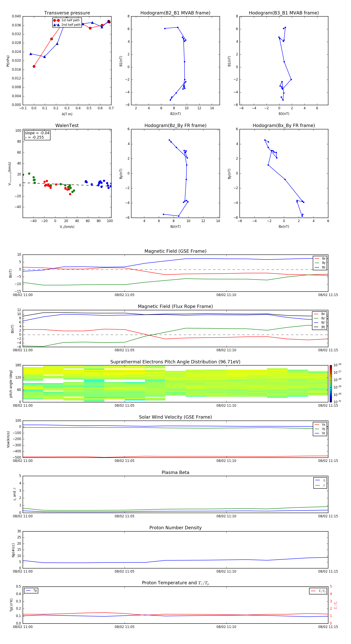The height and width of the screenshot is (644, 351).
Task: Click '08/02 11:10' tick under Proton Number Density plot
Action: pyautogui.click(x=226, y=571)
